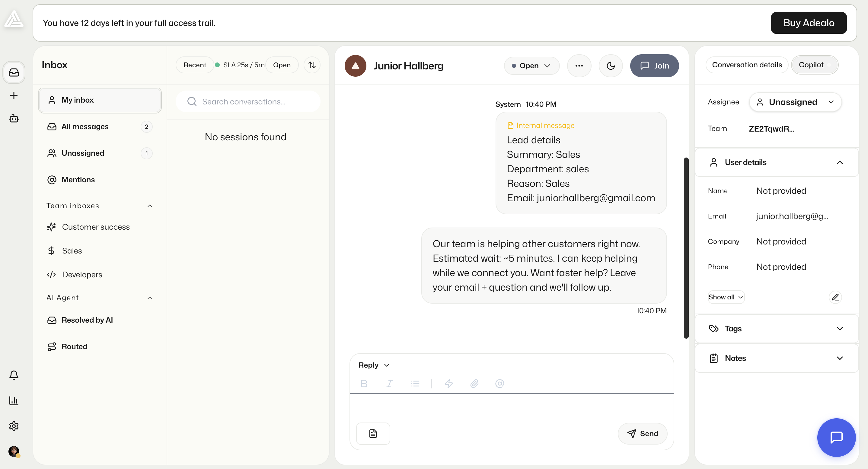868x469 pixels.
Task: Open quick actions with the lightning icon
Action: 449,383
